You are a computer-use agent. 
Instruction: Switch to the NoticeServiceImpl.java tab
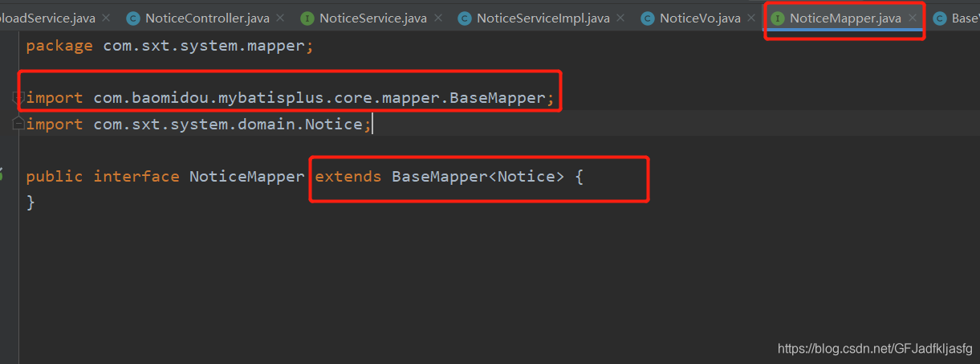pos(543,18)
